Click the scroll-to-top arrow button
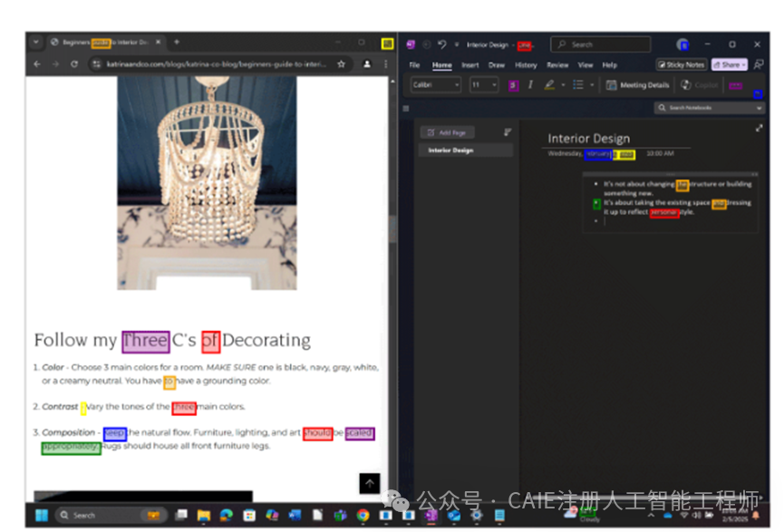 (369, 484)
